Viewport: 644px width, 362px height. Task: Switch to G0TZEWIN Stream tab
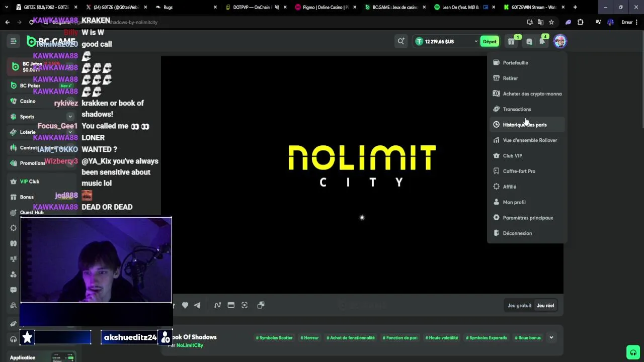point(533,7)
